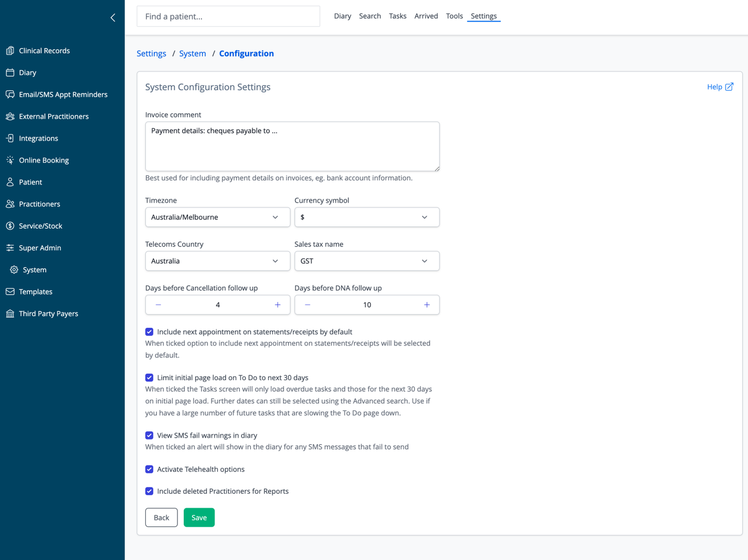Viewport: 748px width, 560px height.
Task: Click the Service/Stock dollar icon
Action: coord(10,226)
